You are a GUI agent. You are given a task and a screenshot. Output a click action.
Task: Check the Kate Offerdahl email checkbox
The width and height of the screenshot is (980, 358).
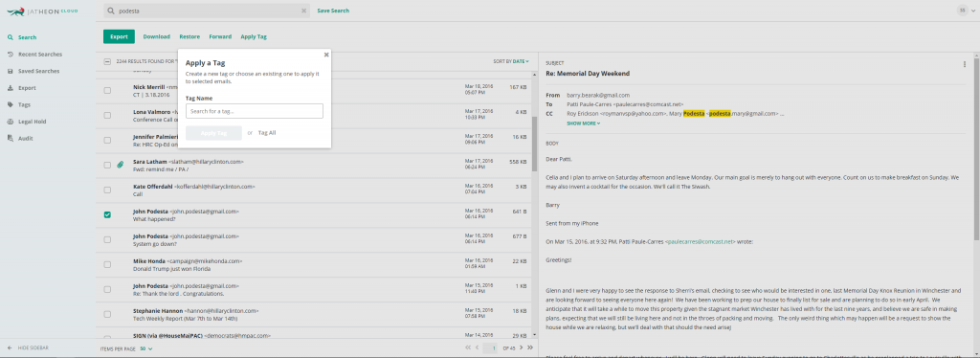tap(107, 190)
